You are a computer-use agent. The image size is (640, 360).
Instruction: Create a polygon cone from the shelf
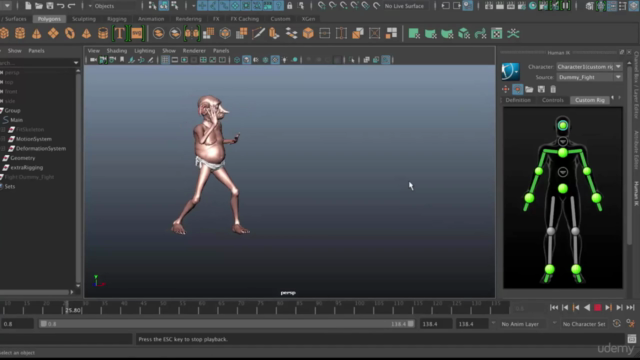pyautogui.click(x=36, y=33)
